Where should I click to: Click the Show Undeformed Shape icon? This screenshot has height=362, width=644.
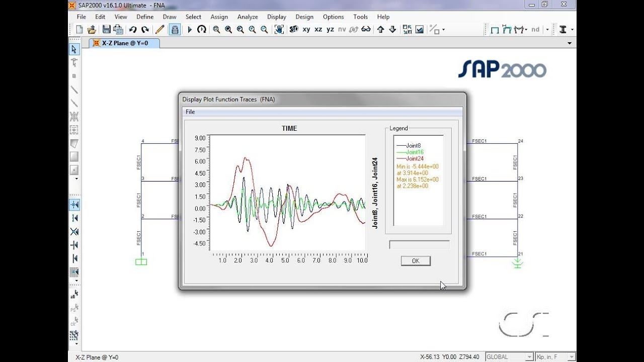tap(495, 30)
